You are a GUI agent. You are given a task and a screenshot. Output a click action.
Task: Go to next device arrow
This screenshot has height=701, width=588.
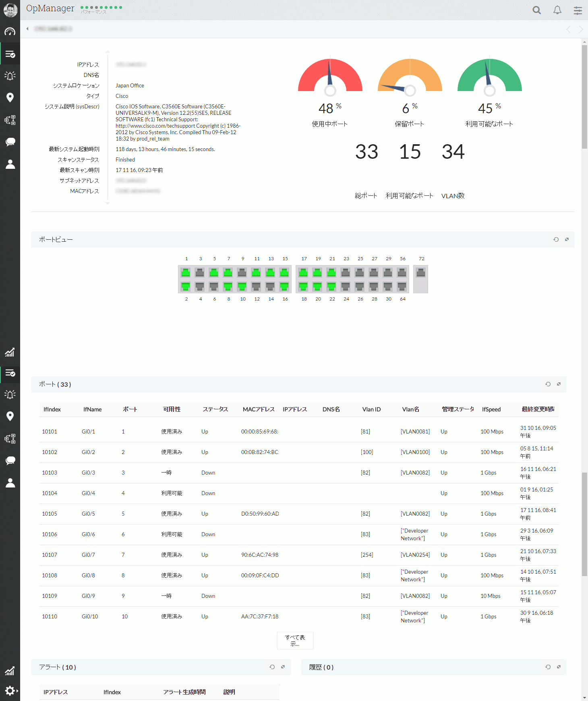point(581,29)
